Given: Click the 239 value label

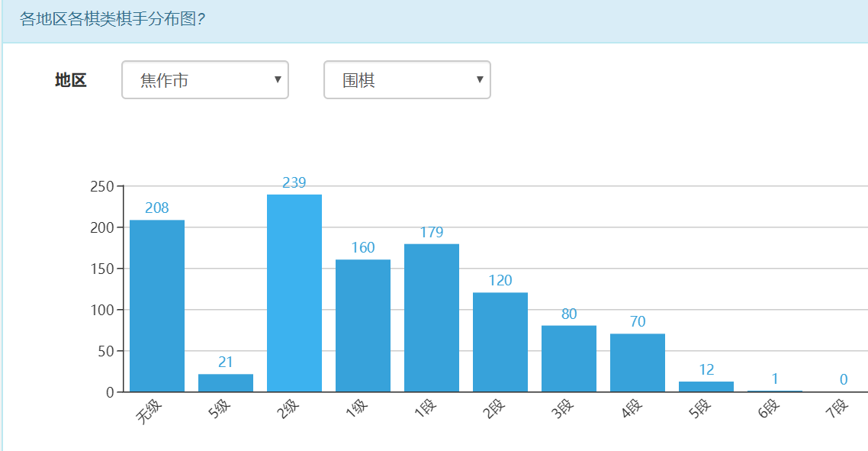Looking at the screenshot, I should point(294,183).
